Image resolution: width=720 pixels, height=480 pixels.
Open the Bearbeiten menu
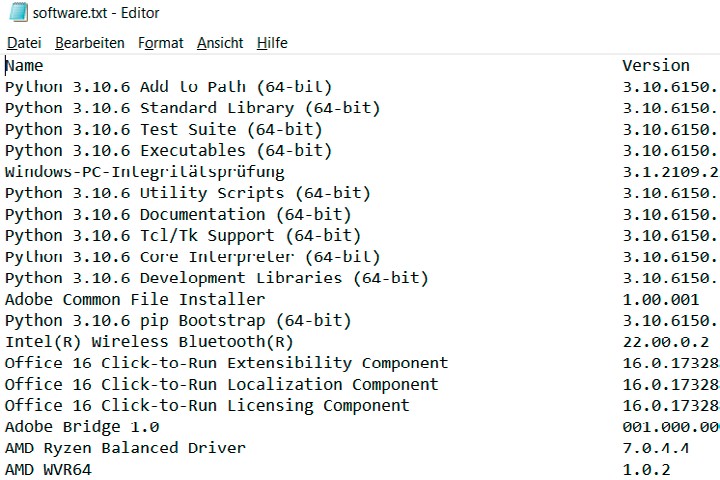click(x=90, y=43)
